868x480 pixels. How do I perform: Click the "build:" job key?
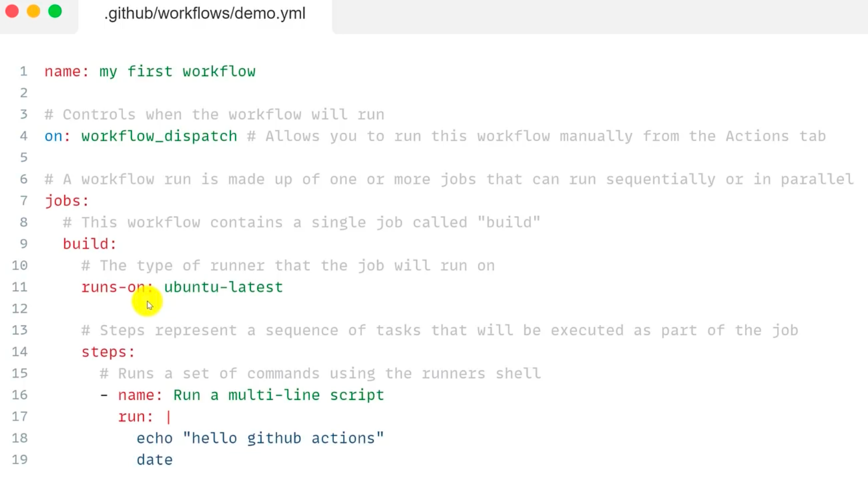(x=89, y=244)
